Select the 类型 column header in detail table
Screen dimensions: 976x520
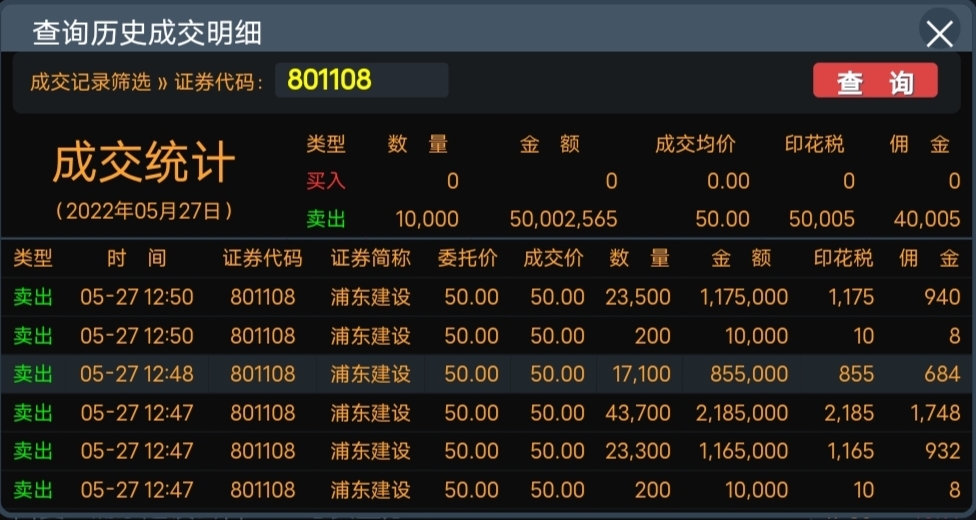click(x=33, y=258)
